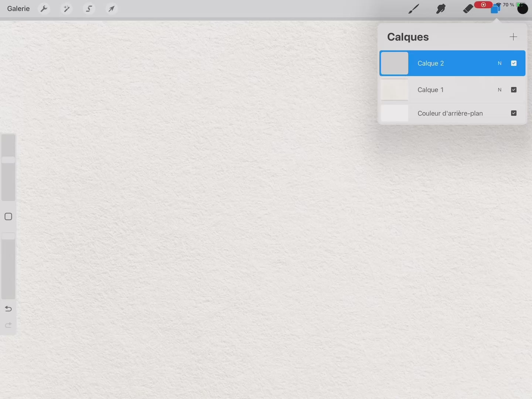
Task: Toggle Couleur d'arrière-plan visibility checkbox
Action: [x=514, y=113]
